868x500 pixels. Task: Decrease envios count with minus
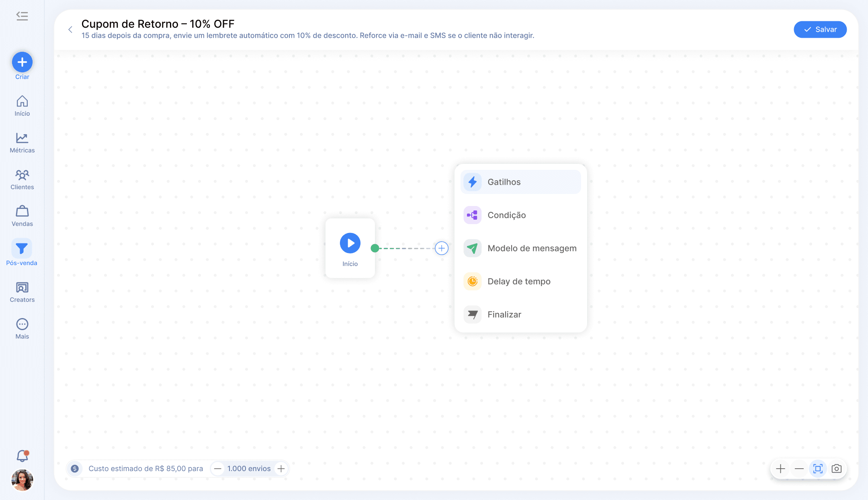(217, 469)
